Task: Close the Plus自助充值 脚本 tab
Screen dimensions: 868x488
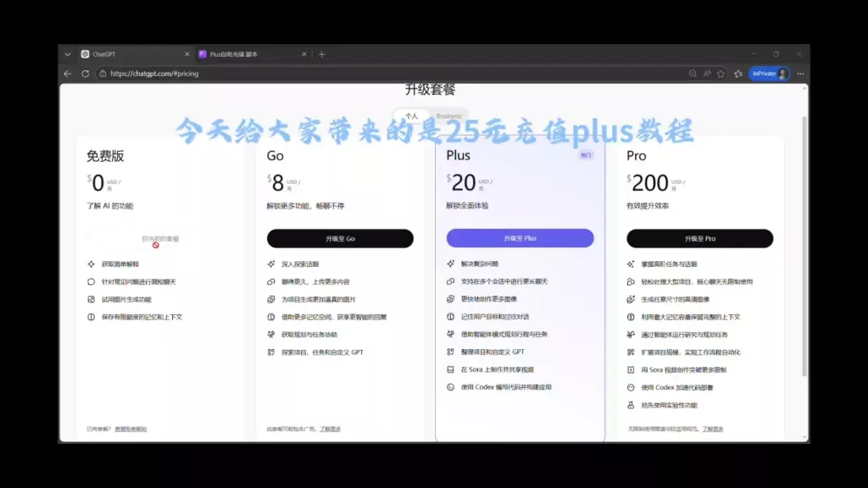Action: click(304, 54)
